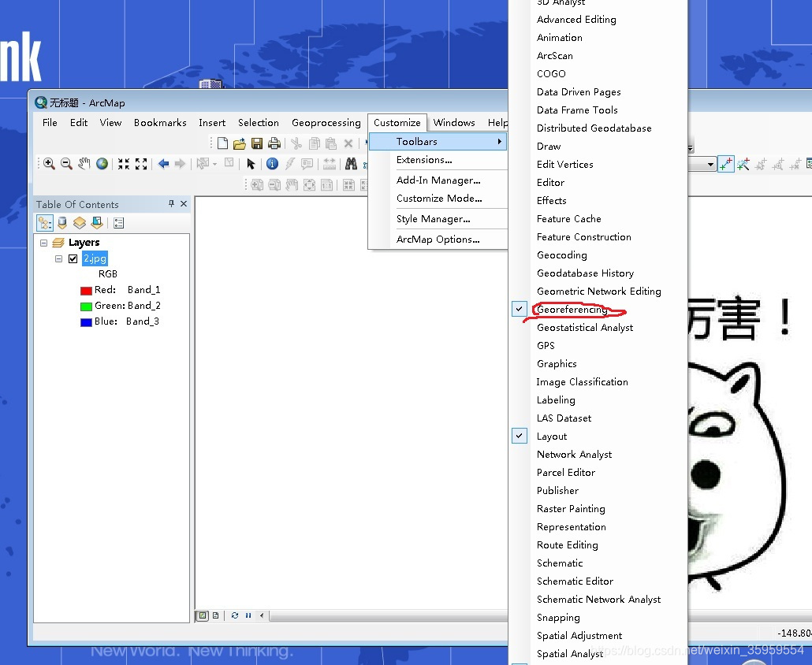This screenshot has width=812, height=665.
Task: Go back to previous extent arrow
Action: coord(164,164)
